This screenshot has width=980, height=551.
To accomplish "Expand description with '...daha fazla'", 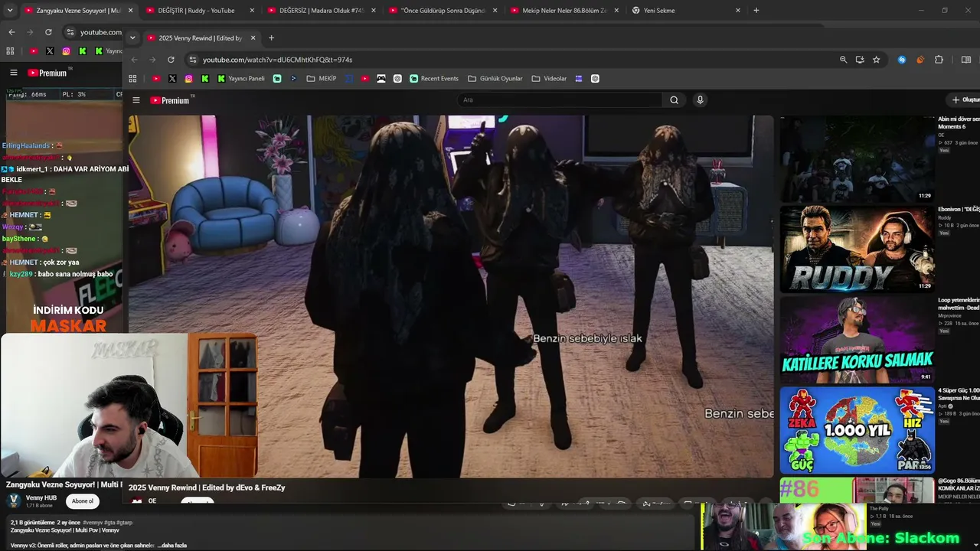I will pyautogui.click(x=171, y=546).
